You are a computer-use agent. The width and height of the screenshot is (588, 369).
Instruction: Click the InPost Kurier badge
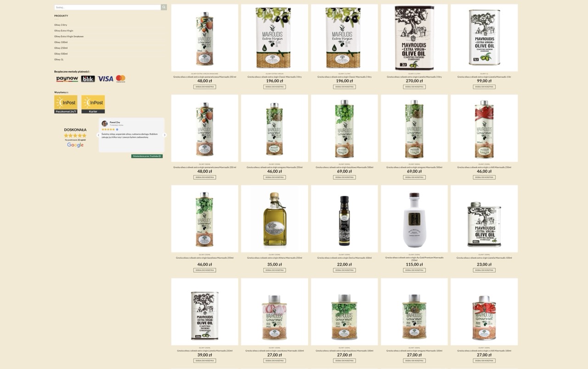(x=93, y=104)
